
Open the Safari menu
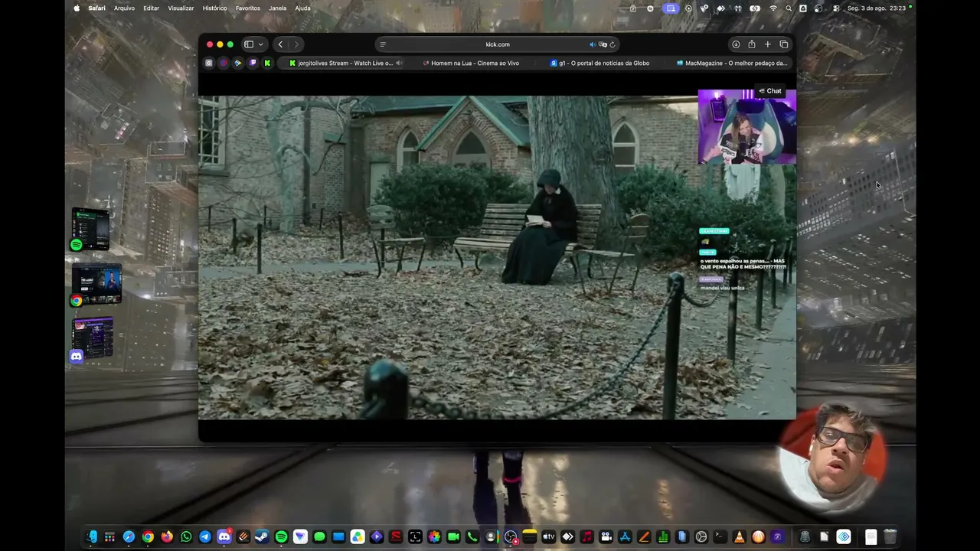[x=97, y=8]
